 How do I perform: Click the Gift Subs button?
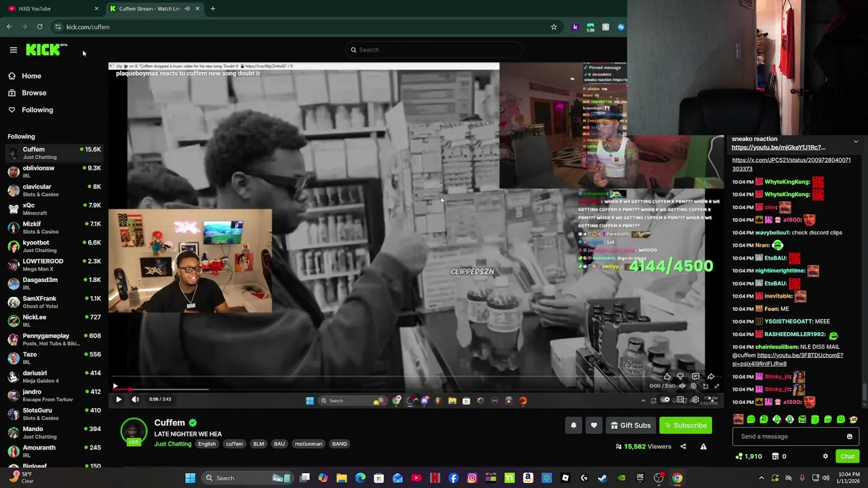pyautogui.click(x=631, y=426)
